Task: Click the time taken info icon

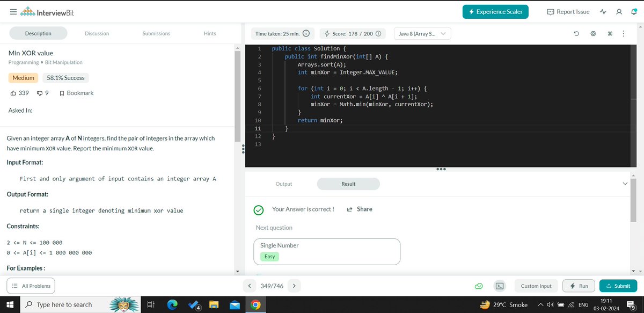Action: coord(306,33)
